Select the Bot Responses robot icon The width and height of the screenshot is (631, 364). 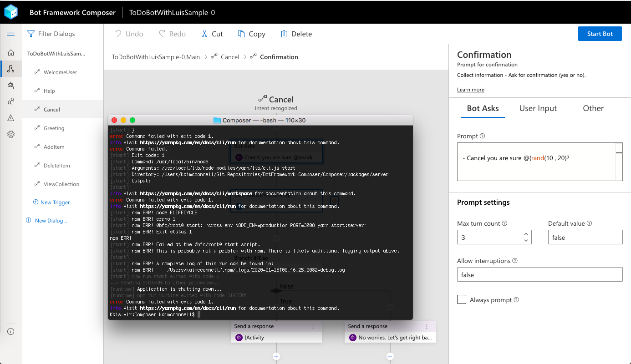10,85
